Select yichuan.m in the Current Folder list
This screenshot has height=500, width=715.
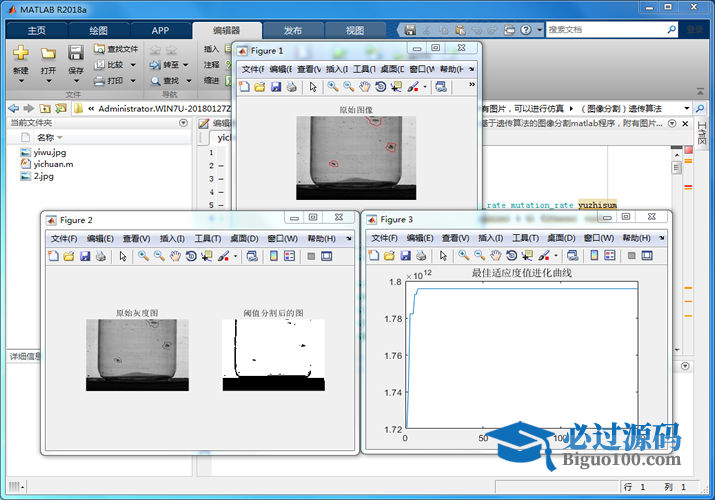point(47,164)
